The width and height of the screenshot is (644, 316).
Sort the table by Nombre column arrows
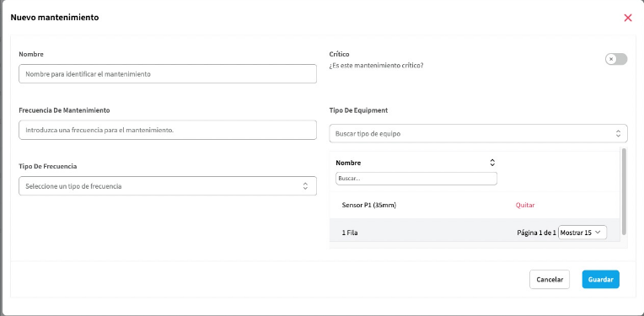point(492,163)
